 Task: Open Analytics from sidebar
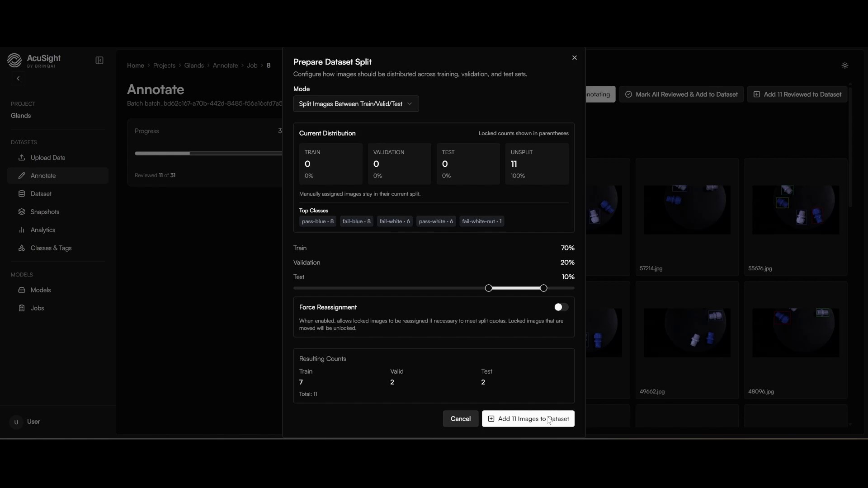[x=58, y=230]
